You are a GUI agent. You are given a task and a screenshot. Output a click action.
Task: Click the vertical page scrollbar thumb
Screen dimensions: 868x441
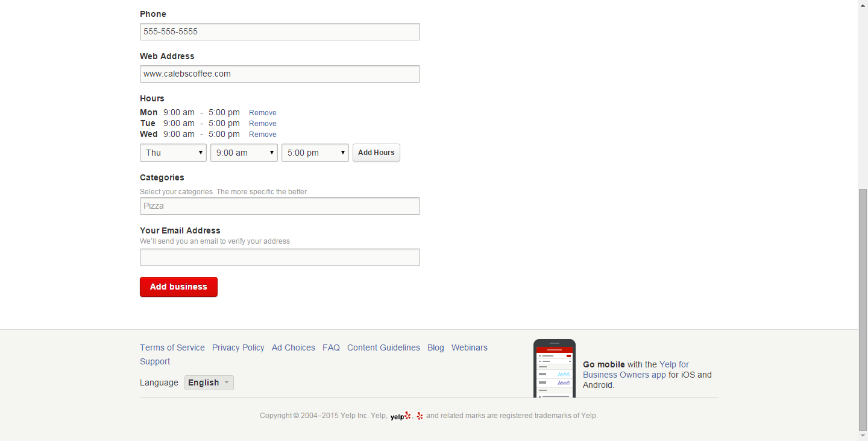click(x=863, y=308)
